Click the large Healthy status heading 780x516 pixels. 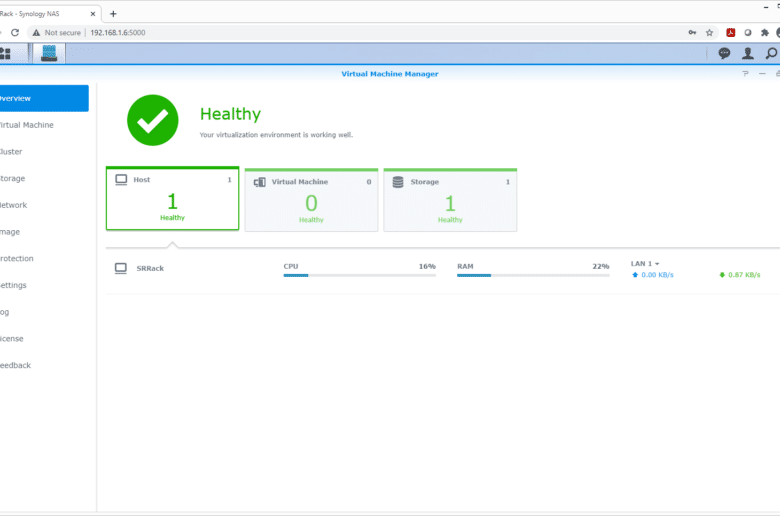coord(230,114)
